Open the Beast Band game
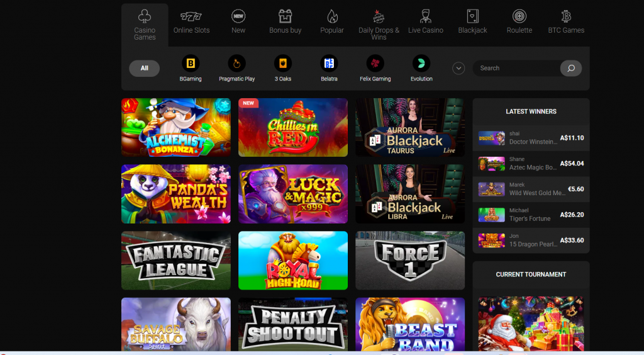Image resolution: width=644 pixels, height=355 pixels. (410, 324)
